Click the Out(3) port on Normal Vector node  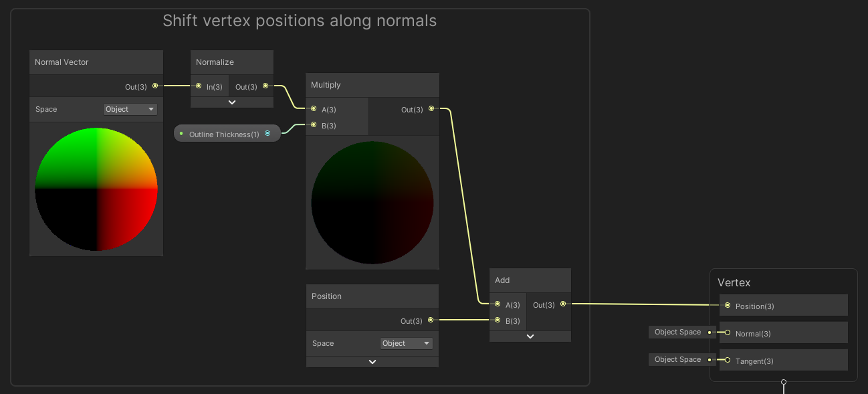[154, 86]
